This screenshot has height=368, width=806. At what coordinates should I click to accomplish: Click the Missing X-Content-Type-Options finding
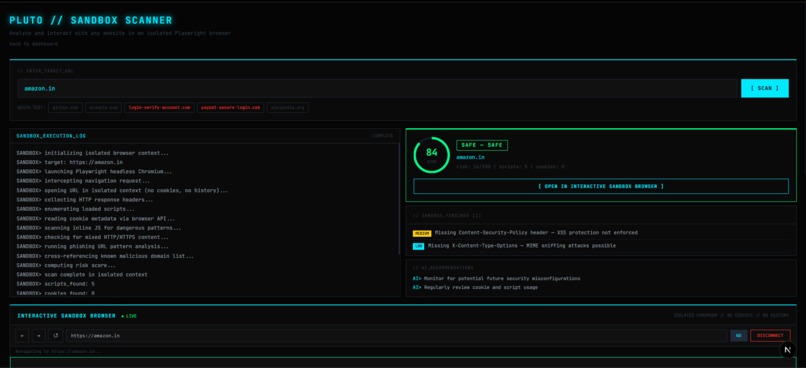[x=522, y=246]
